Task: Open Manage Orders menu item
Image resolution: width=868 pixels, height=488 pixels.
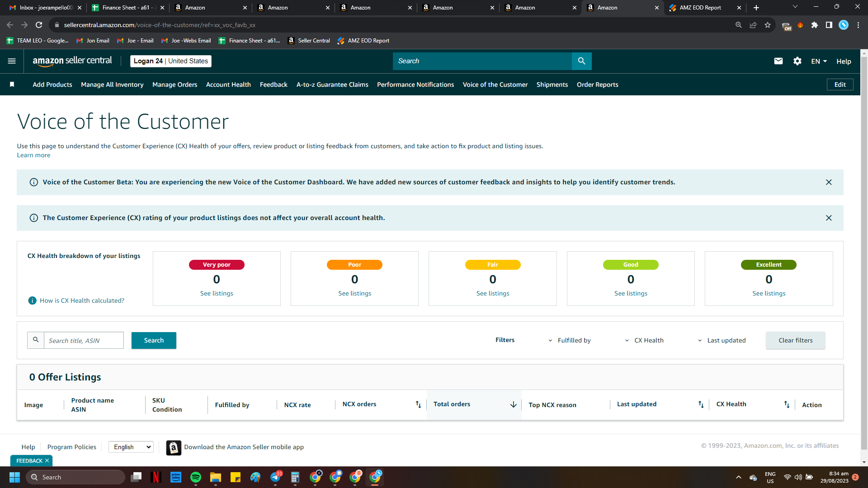Action: point(175,84)
